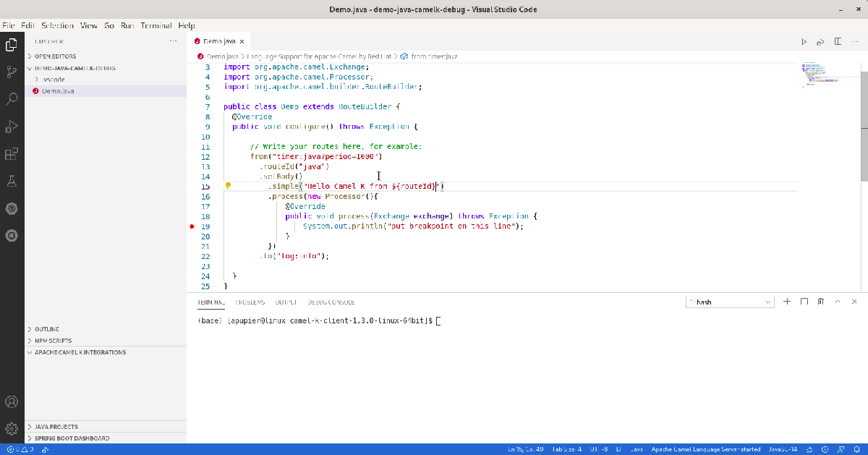Open the Source Control view

[12, 72]
